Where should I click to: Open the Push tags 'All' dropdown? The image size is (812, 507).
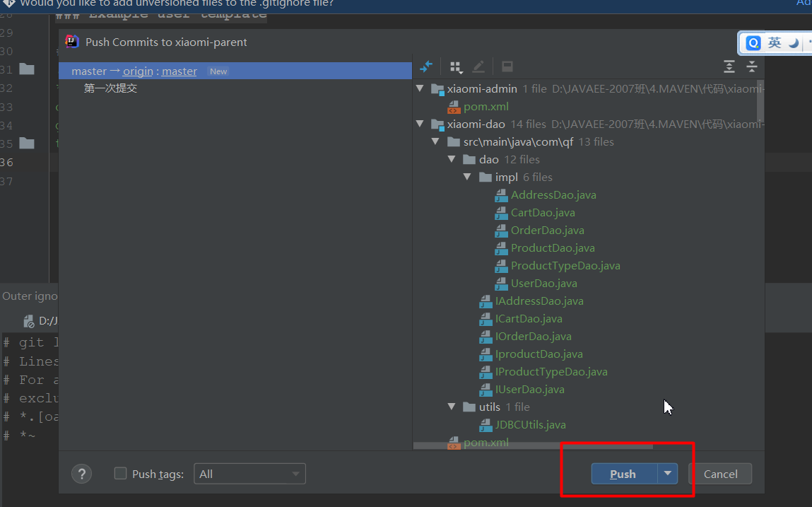(249, 474)
